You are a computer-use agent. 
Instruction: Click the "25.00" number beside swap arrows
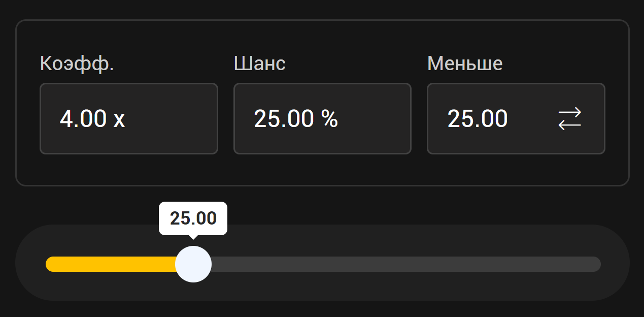tap(478, 119)
